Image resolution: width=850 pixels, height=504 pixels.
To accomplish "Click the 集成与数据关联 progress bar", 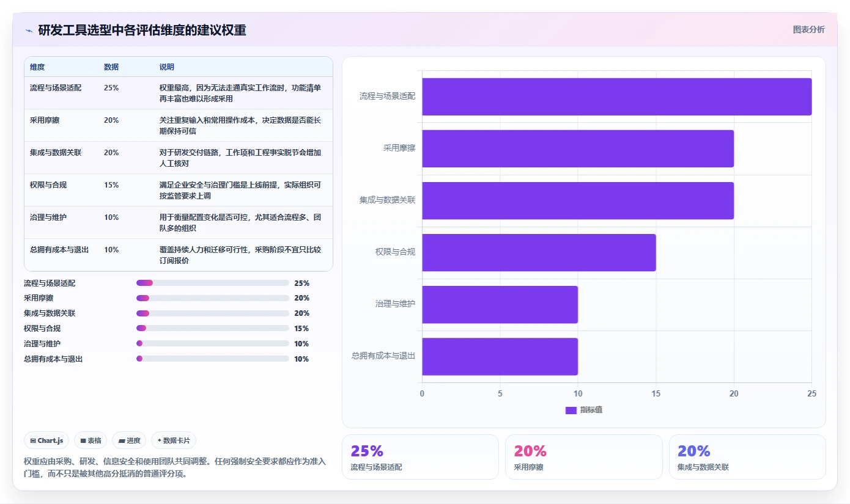I will pos(213,313).
